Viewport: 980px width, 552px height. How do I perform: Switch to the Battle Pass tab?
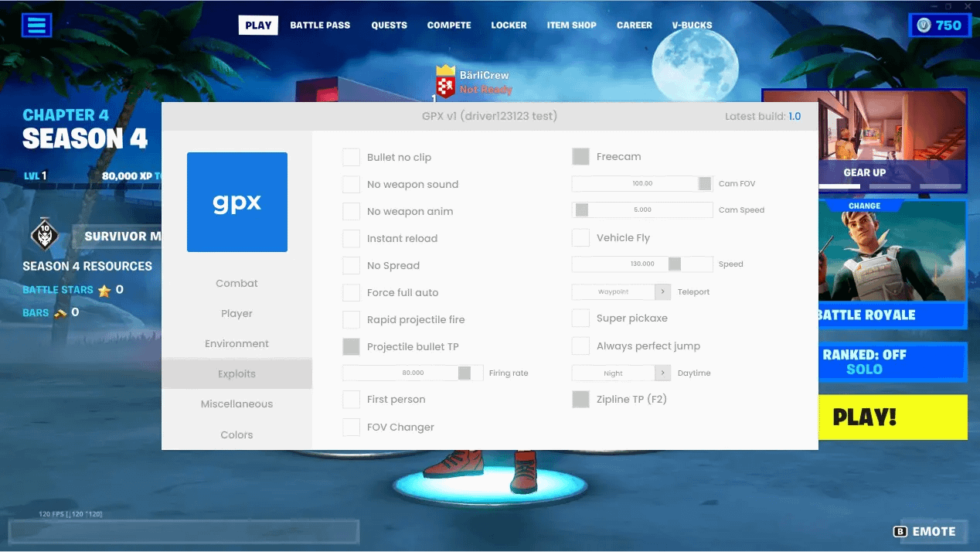pos(320,25)
